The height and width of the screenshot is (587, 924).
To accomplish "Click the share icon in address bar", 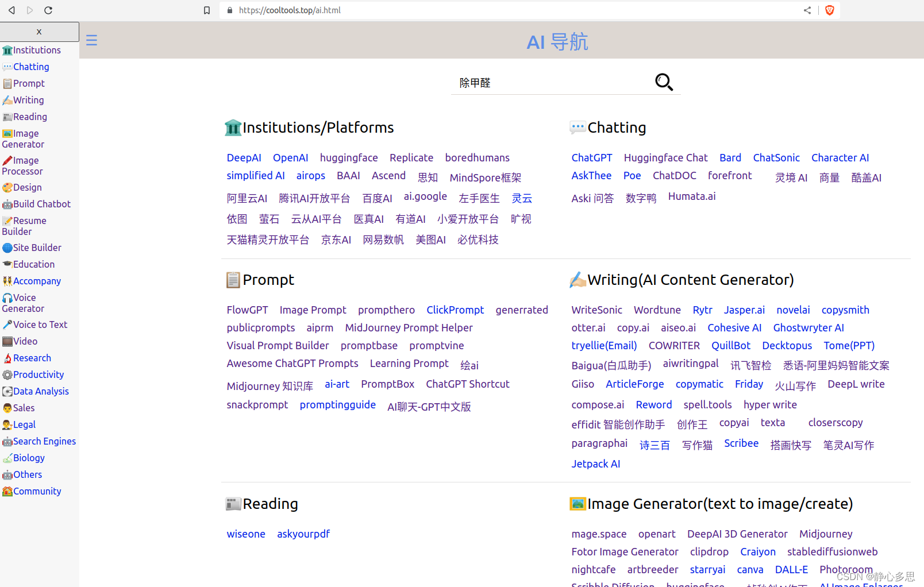I will [x=807, y=10].
